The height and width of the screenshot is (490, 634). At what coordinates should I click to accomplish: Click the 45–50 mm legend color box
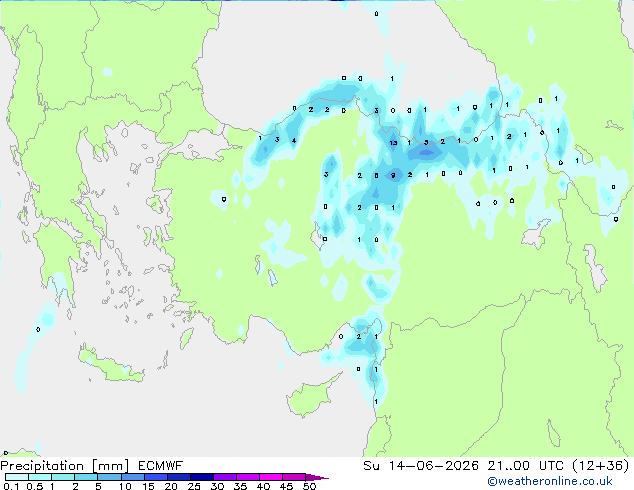click(x=293, y=477)
